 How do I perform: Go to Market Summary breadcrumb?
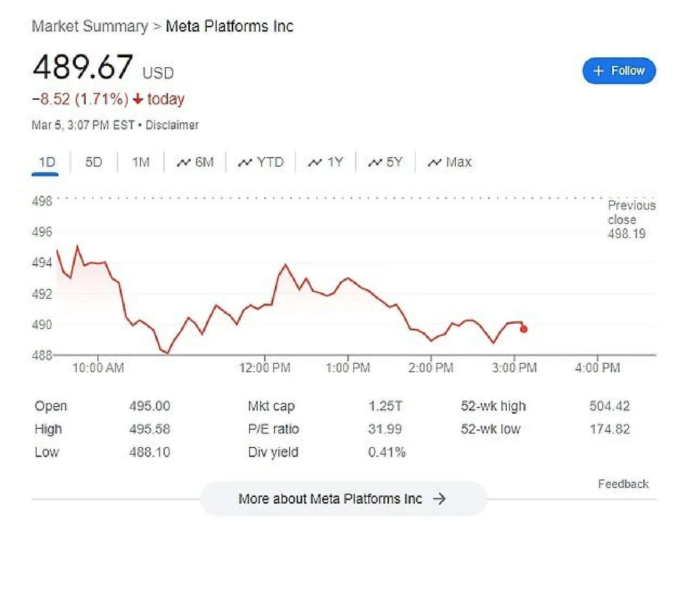89,26
